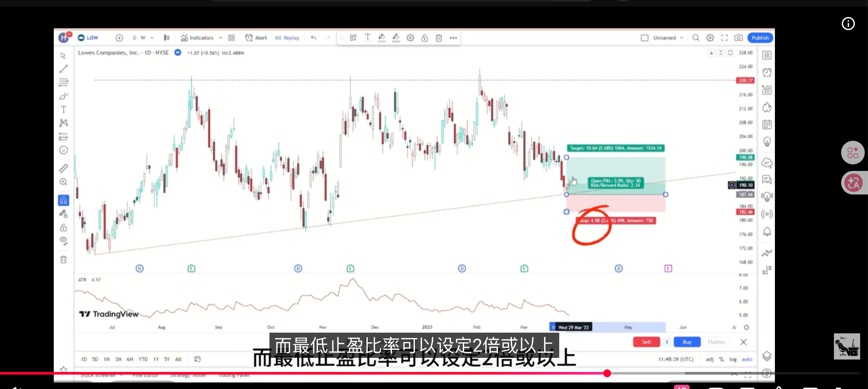
Task: Open the forecasting and position tools
Action: point(63,137)
